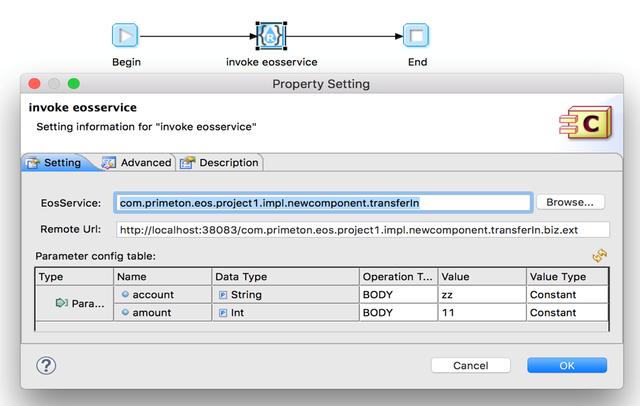640x406 pixels.
Task: Click the Browse... button
Action: pos(570,202)
